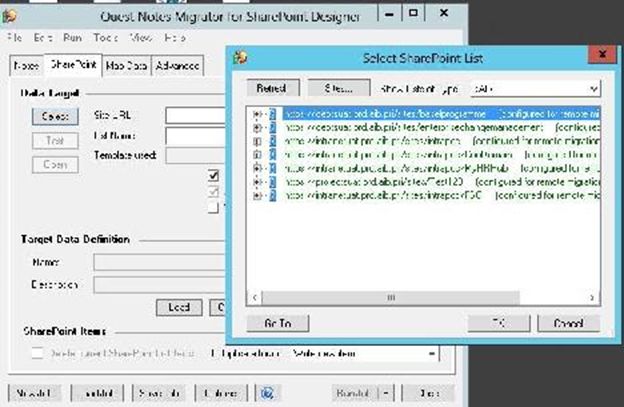The image size is (624, 407).
Task: Open the Run menu
Action: pos(72,38)
